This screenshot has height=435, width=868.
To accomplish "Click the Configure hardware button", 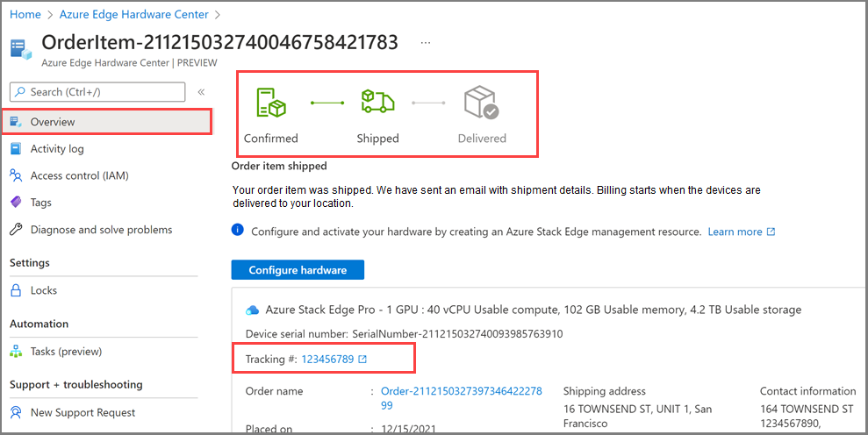I will pyautogui.click(x=298, y=270).
